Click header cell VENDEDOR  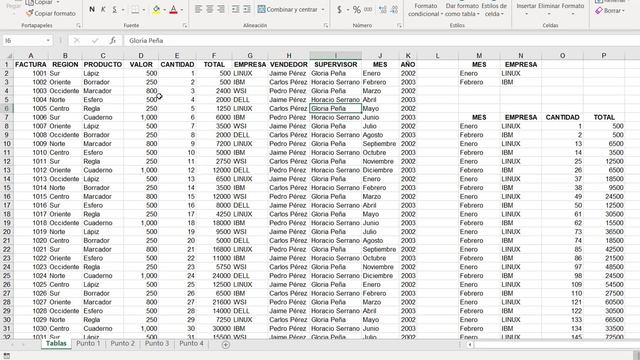click(289, 64)
